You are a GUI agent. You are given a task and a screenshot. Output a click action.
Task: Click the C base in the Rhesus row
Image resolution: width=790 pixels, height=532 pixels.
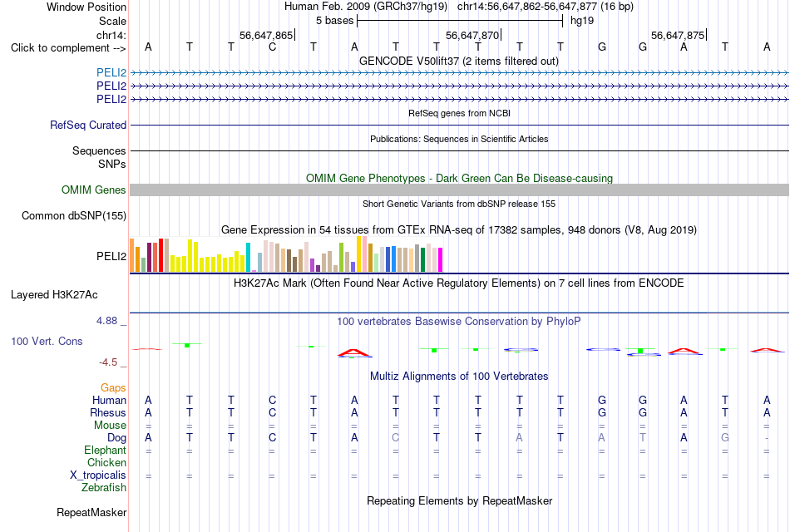[272, 412]
